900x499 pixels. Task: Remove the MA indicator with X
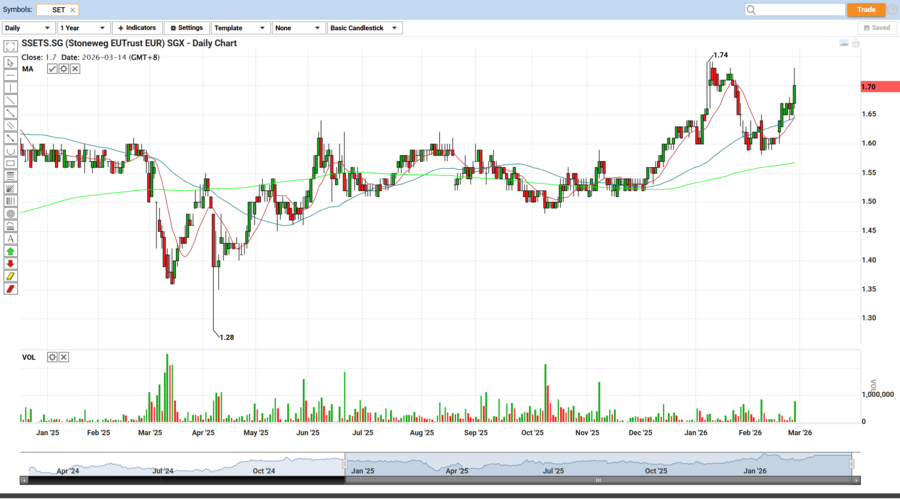click(75, 69)
